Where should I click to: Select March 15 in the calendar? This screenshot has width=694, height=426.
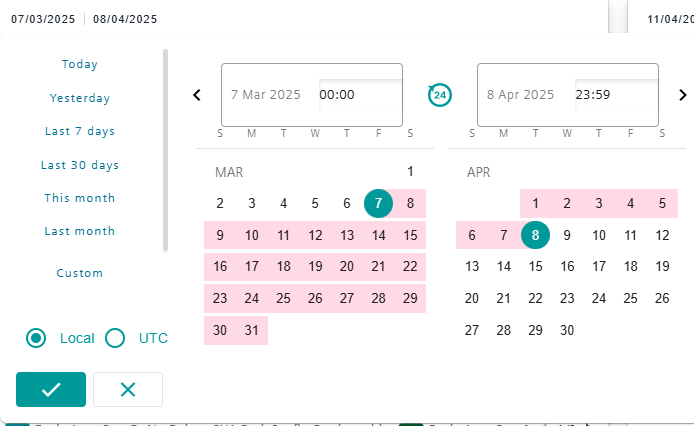(410, 235)
